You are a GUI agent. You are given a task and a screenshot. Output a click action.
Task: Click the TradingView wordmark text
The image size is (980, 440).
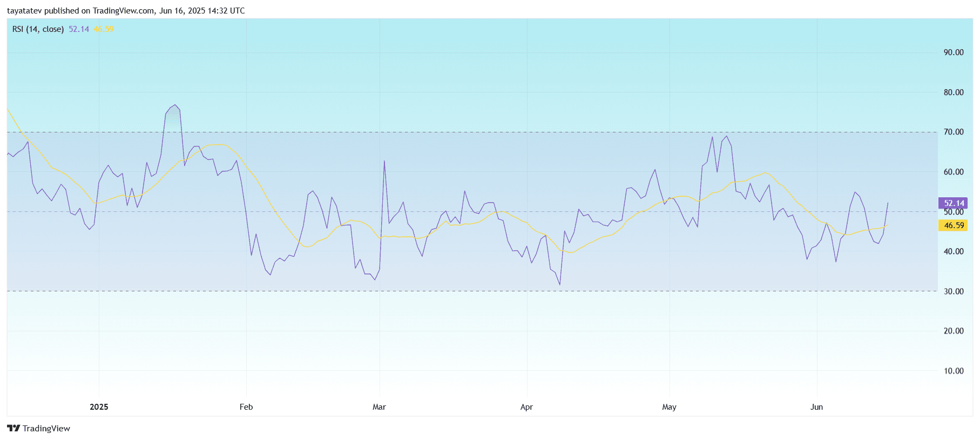46,428
